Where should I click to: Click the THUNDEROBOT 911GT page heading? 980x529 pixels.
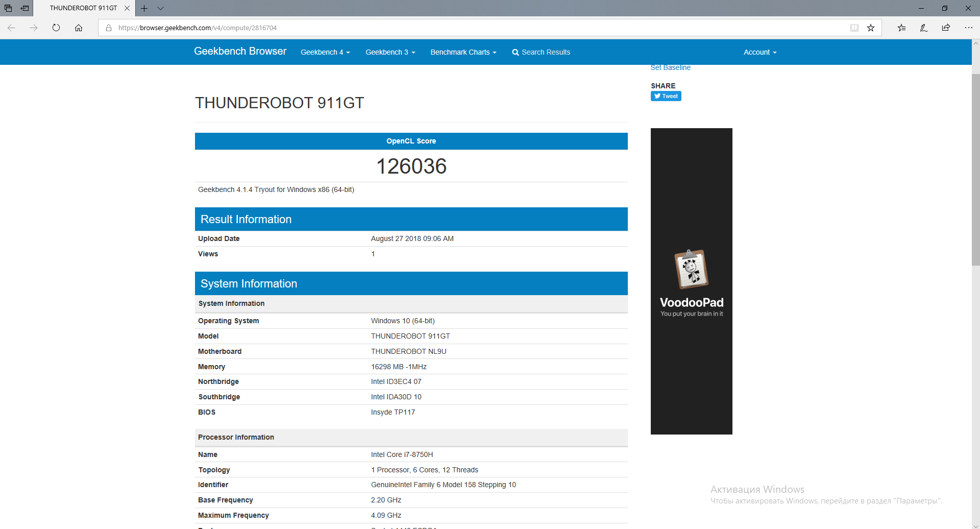pos(279,103)
